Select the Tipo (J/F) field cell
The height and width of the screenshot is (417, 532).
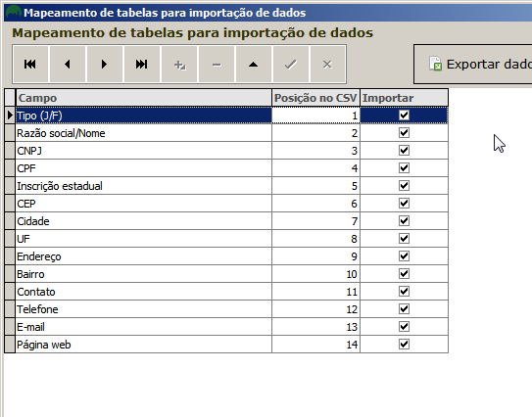pos(143,116)
